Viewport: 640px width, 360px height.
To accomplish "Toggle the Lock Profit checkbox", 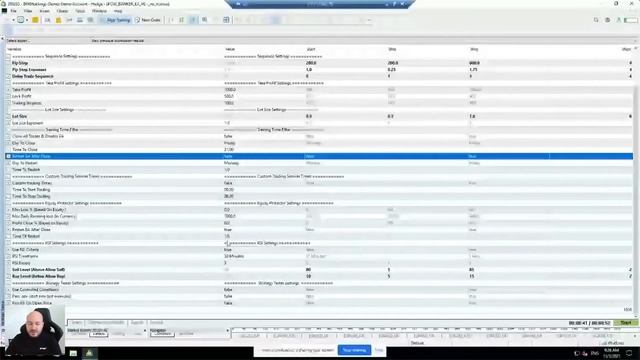I will pyautogui.click(x=9, y=96).
